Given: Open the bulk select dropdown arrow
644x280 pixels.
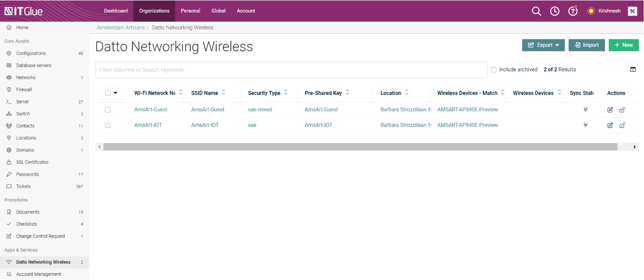Looking at the screenshot, I should click(116, 93).
